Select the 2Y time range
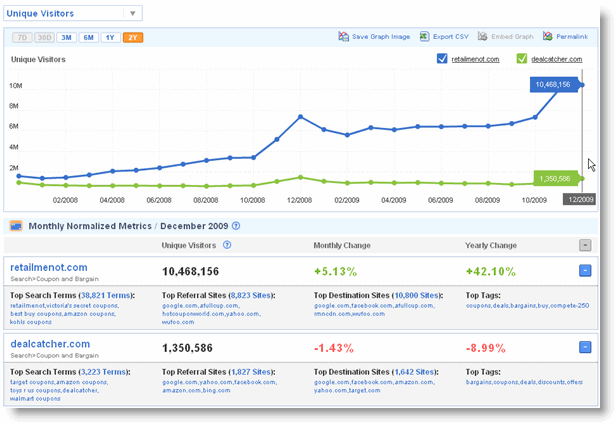The width and height of the screenshot is (616, 424). pos(133,38)
